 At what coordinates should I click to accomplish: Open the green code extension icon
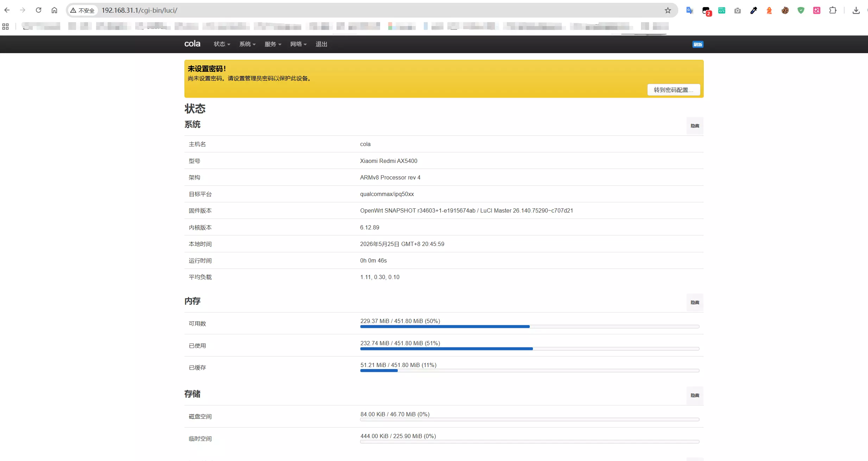click(722, 11)
